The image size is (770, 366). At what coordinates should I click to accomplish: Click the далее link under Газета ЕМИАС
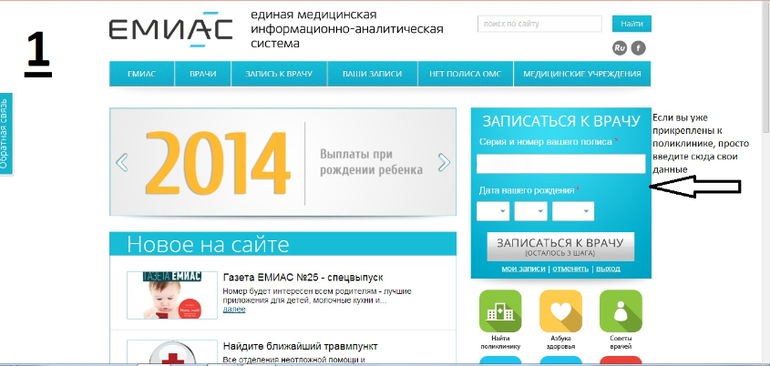click(234, 310)
